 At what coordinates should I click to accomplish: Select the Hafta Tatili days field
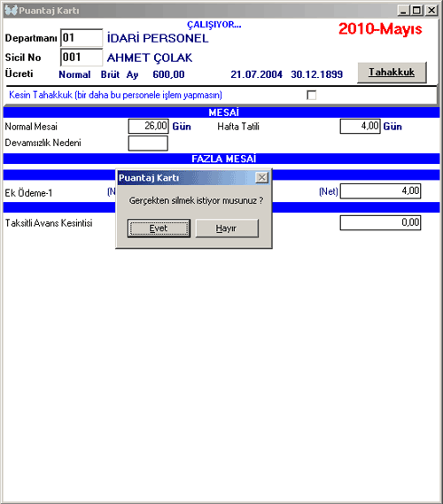(x=360, y=126)
